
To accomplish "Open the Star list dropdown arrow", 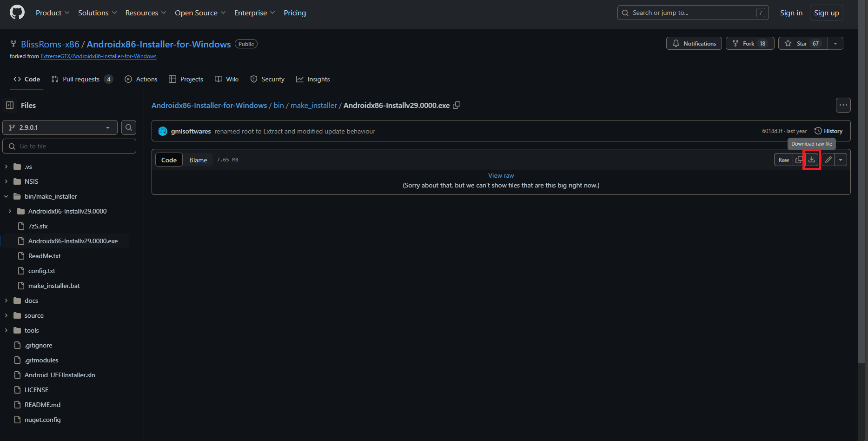I will [x=835, y=43].
